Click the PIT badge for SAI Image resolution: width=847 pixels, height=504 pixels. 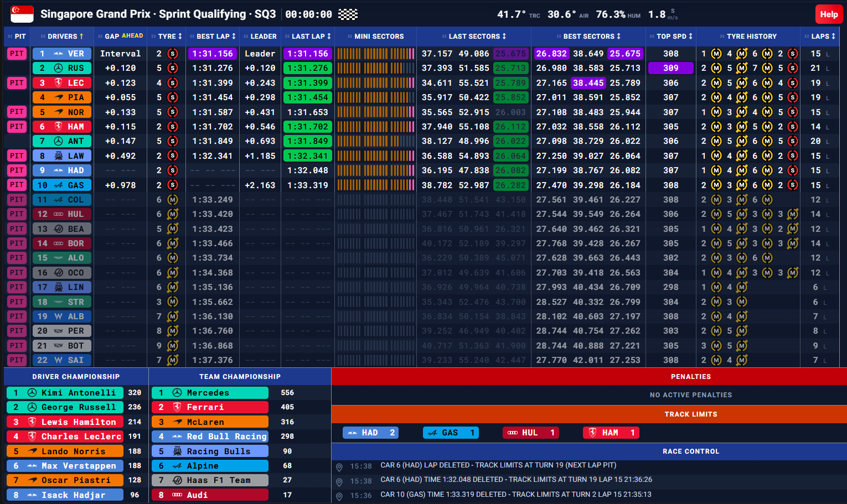coord(17,360)
